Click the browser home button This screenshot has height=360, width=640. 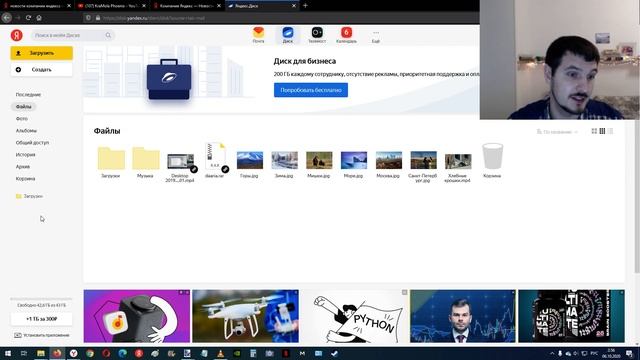(39, 18)
